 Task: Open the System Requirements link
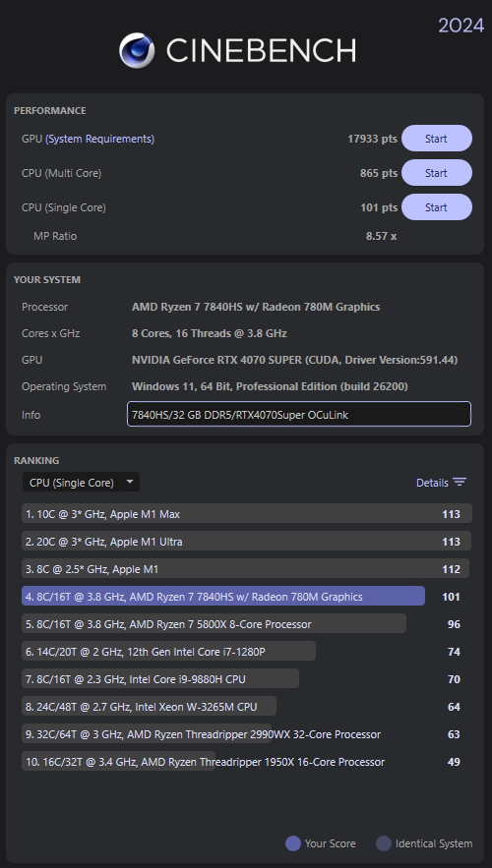click(99, 139)
